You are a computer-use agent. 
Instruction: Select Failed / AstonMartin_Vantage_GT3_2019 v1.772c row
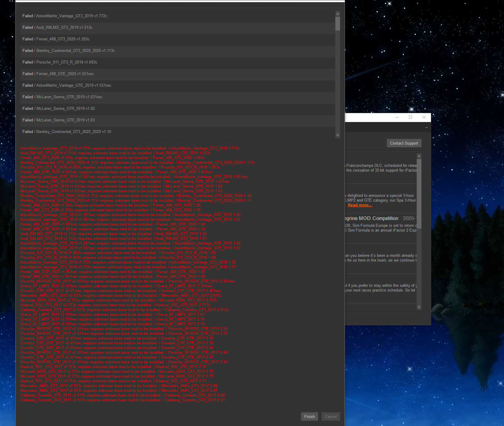tap(178, 16)
